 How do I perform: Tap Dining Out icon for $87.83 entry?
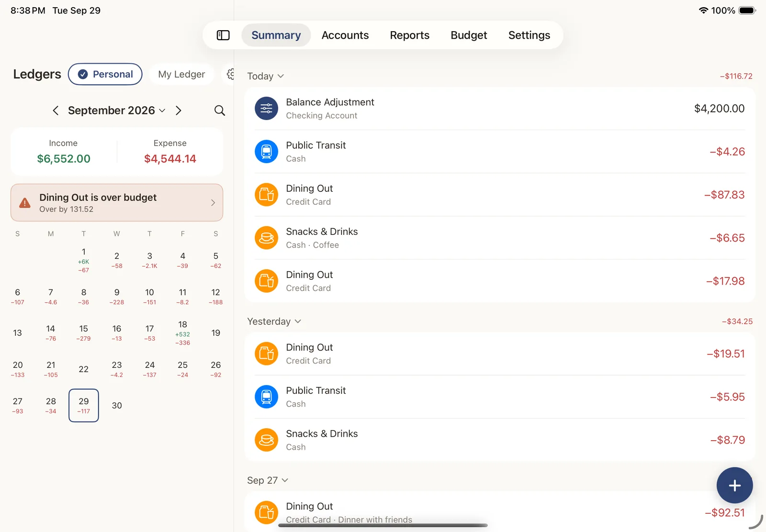[266, 195]
